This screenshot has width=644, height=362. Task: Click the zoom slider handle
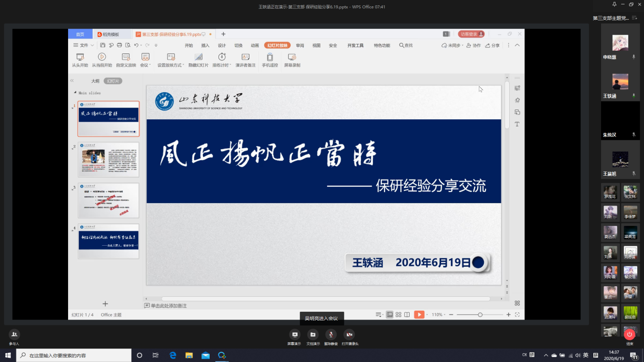[480, 315]
